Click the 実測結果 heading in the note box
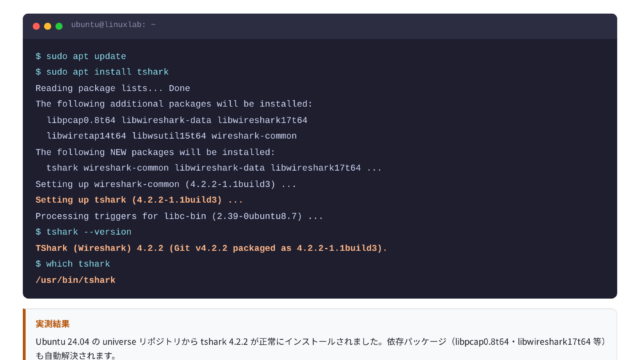Viewport: 640px width, 360px height. click(53, 324)
